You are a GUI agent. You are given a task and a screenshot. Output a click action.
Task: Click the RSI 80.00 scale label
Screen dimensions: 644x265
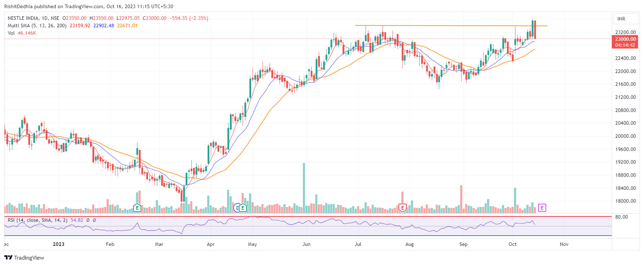coord(621,217)
